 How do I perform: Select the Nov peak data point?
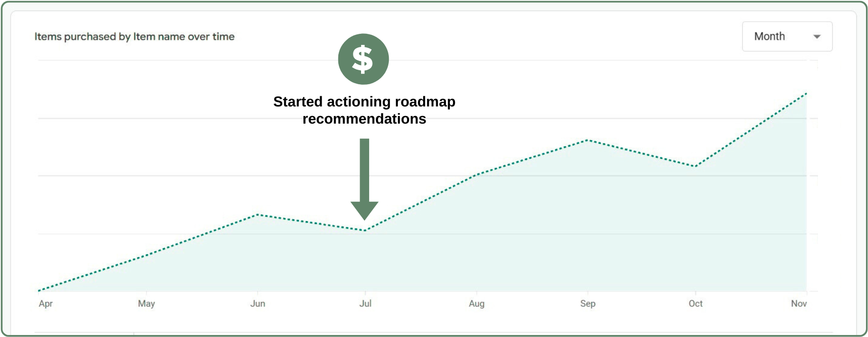click(x=806, y=93)
